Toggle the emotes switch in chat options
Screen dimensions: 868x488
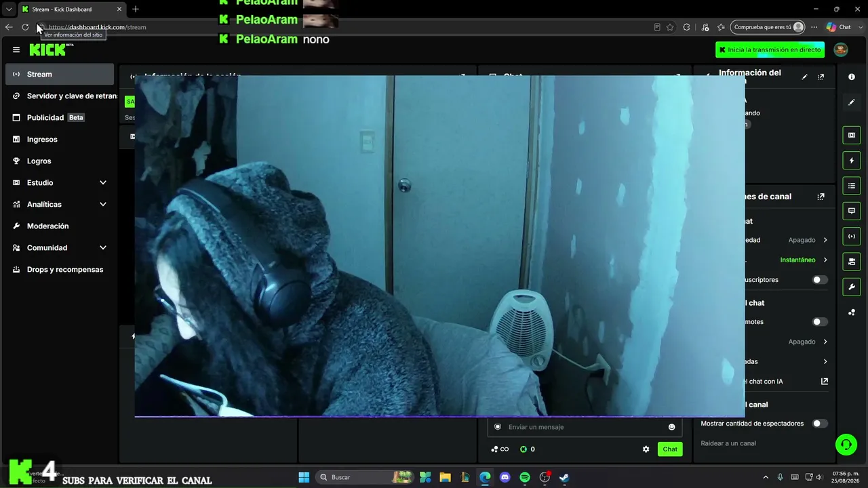pos(820,322)
